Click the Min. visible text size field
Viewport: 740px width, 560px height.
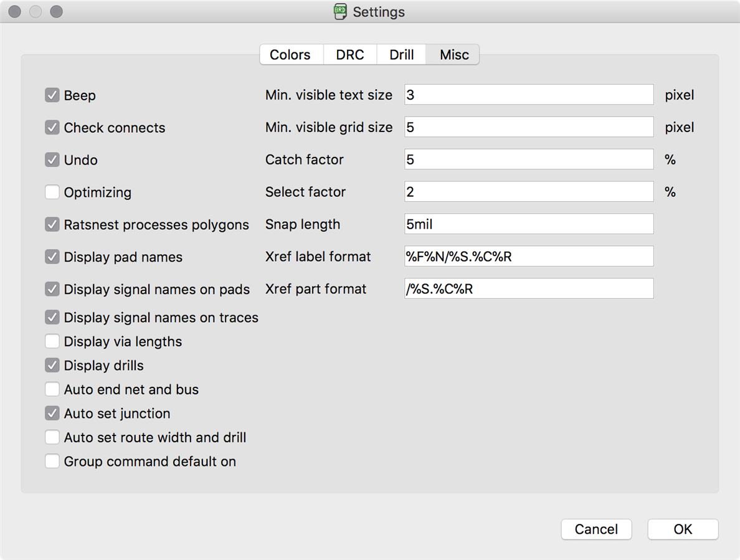(528, 95)
